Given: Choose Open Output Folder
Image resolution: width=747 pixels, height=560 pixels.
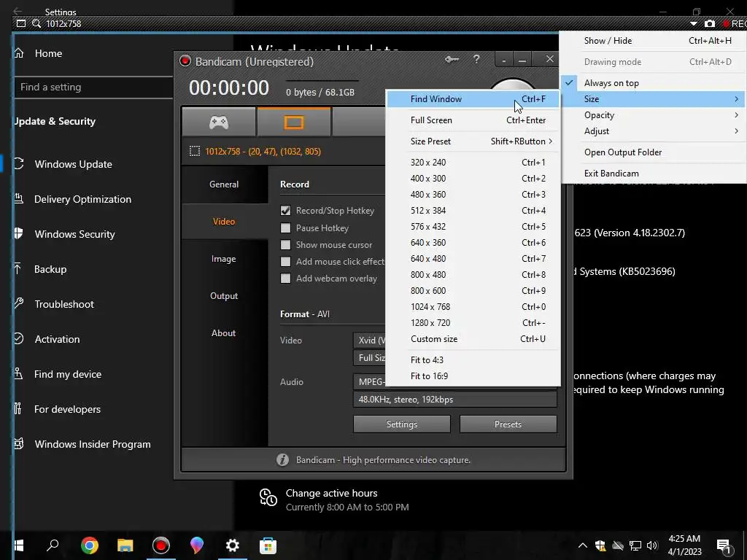Looking at the screenshot, I should click(x=653, y=152).
